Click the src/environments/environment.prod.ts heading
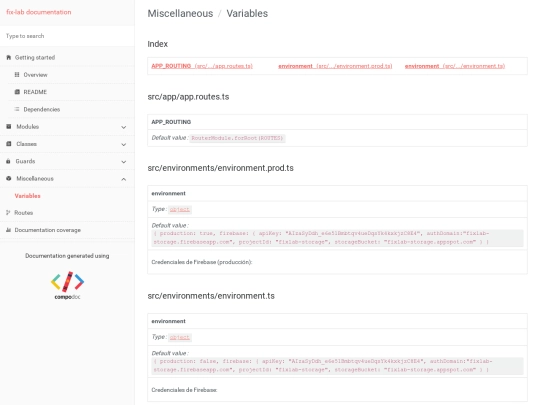This screenshot has height=405, width=540. (220, 168)
